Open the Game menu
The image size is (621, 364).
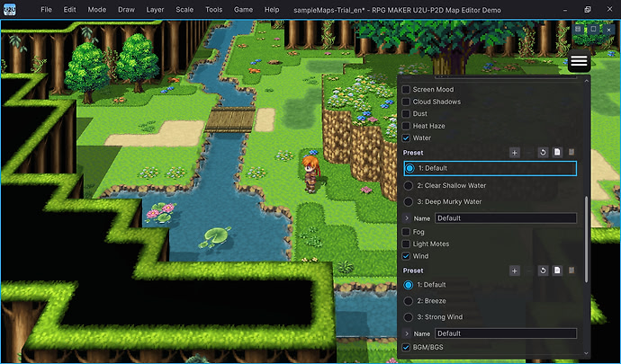[x=243, y=10]
